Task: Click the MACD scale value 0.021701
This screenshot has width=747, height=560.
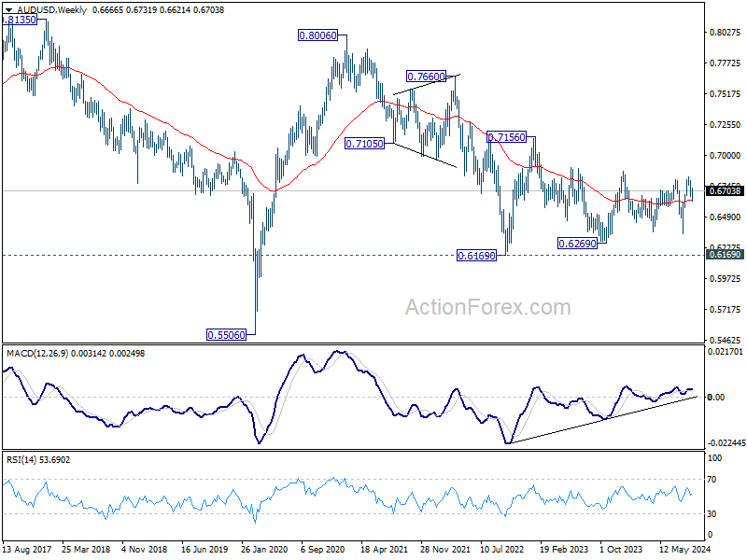Action: [726, 352]
